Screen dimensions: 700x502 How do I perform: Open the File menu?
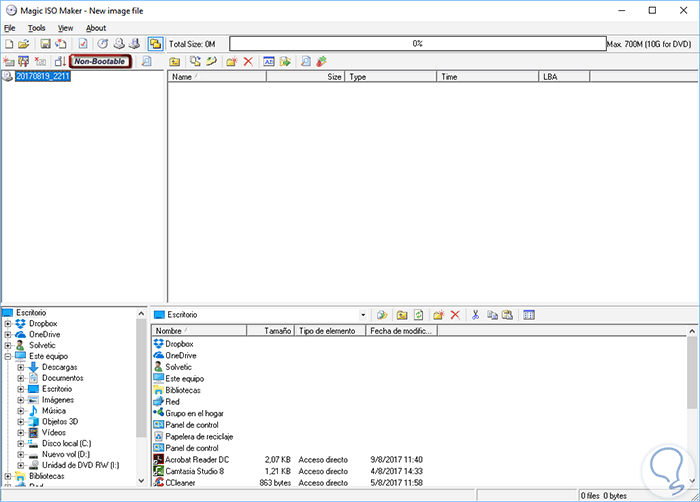coord(10,28)
